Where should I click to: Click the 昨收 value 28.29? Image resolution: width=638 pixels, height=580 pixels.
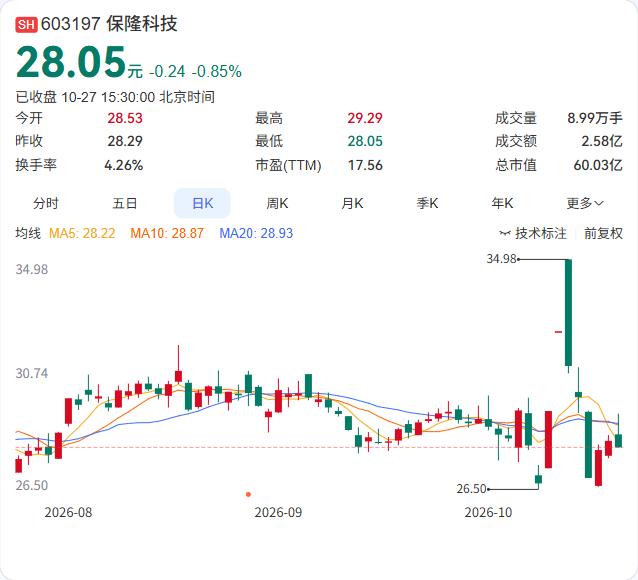point(125,141)
